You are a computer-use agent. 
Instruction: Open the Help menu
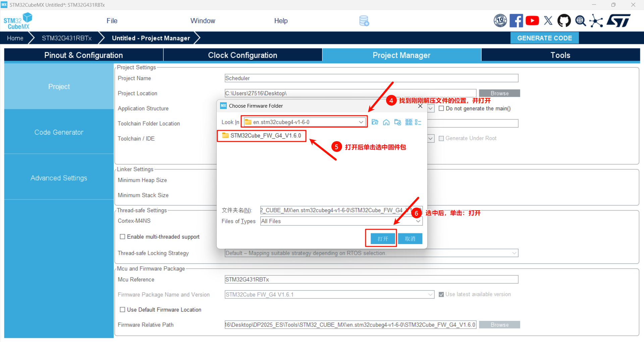(281, 21)
